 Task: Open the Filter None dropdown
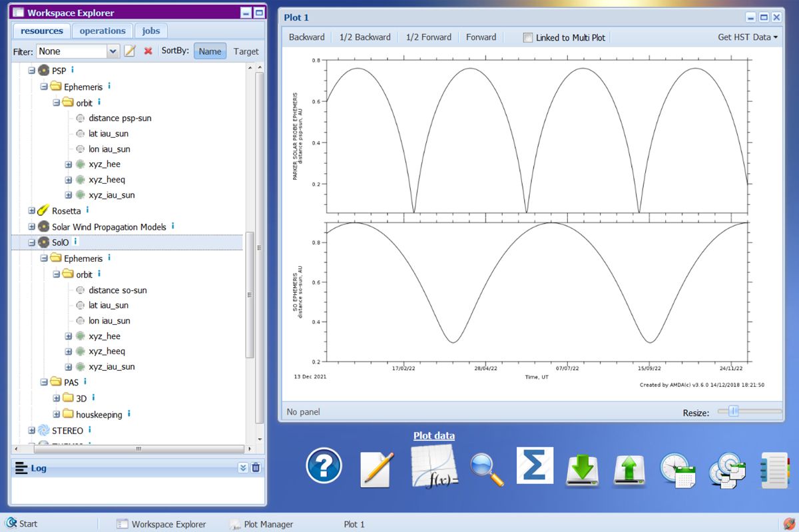pos(113,51)
